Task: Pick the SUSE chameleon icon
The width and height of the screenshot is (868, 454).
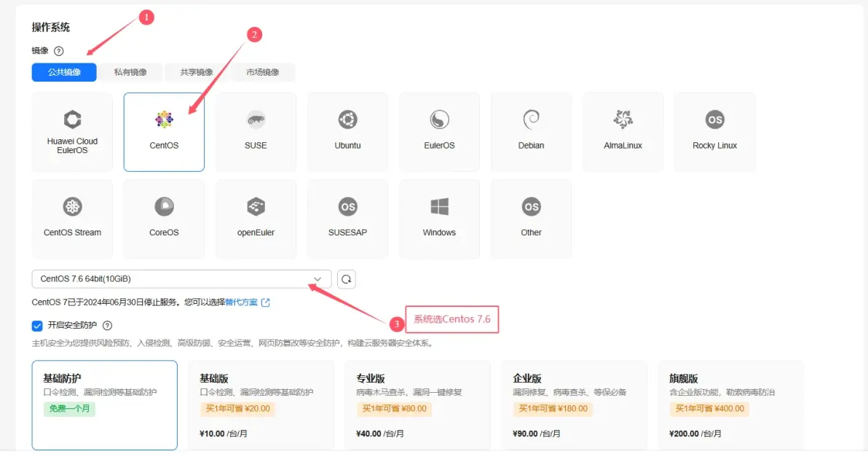Action: point(256,119)
